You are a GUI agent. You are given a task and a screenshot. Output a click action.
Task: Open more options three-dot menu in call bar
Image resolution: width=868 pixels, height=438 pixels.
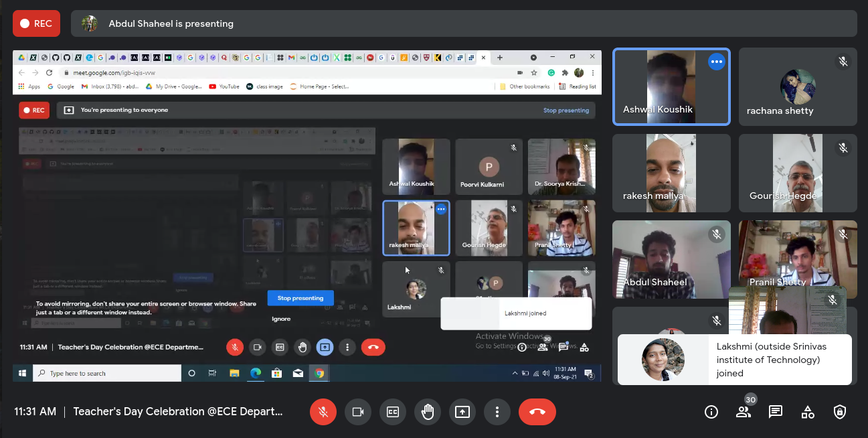[x=497, y=412]
